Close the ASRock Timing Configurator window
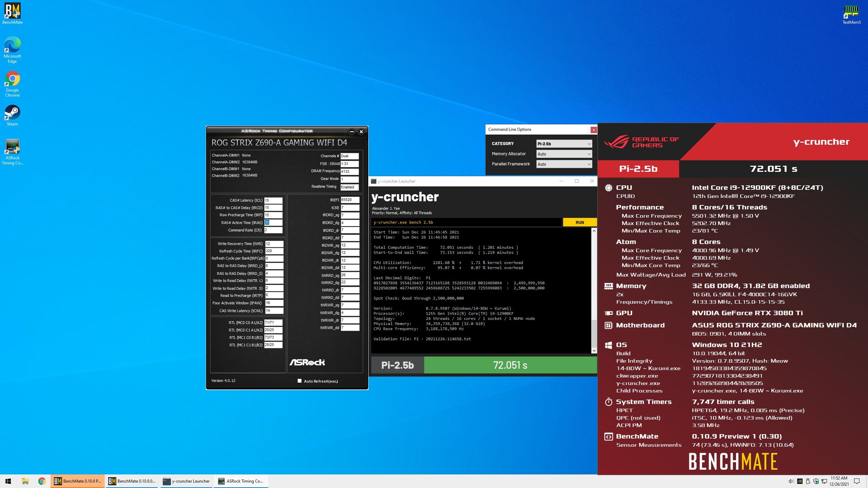 tap(361, 132)
